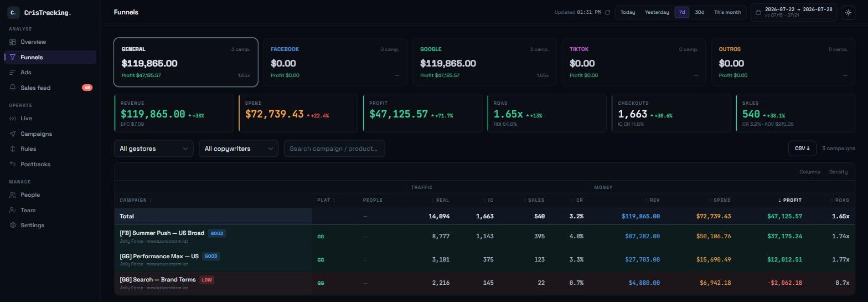
Task: Download data with CSV button
Action: [802, 149]
